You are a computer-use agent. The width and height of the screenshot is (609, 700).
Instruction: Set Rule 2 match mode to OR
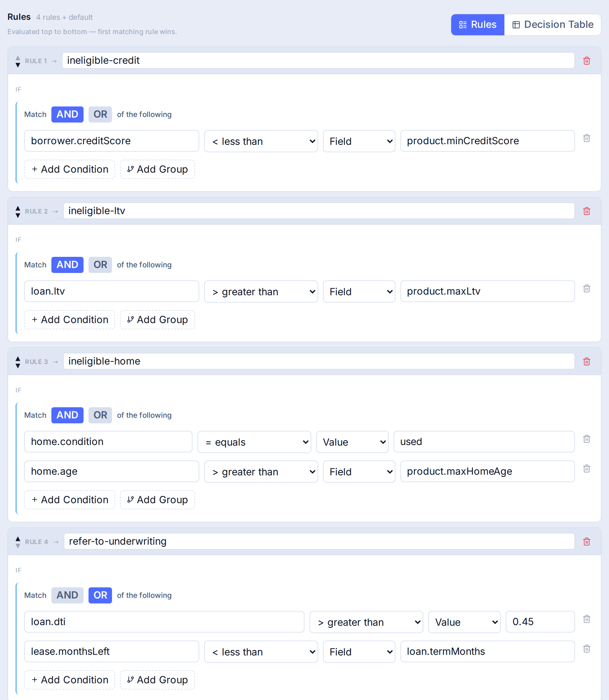point(100,265)
